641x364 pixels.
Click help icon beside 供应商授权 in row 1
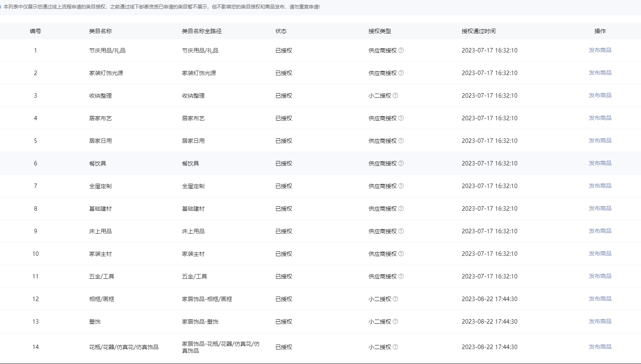coord(401,50)
